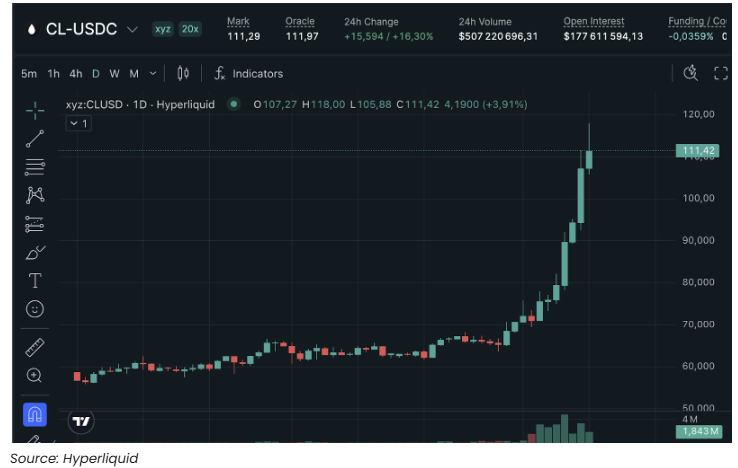The height and width of the screenshot is (468, 738).
Task: Toggle the magnet snap mode
Action: click(35, 414)
